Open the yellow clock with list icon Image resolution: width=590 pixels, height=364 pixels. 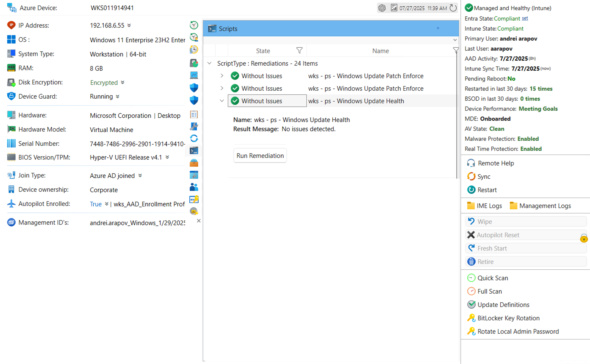pyautogui.click(x=194, y=50)
